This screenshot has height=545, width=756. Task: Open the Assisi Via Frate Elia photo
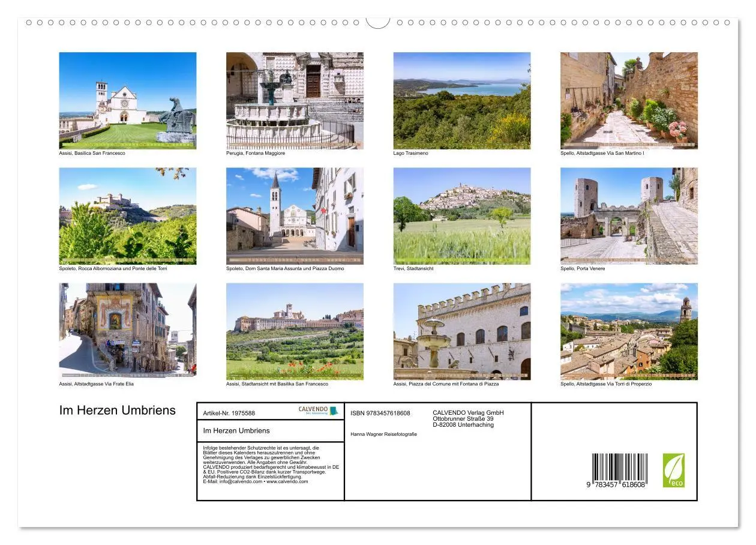127,331
